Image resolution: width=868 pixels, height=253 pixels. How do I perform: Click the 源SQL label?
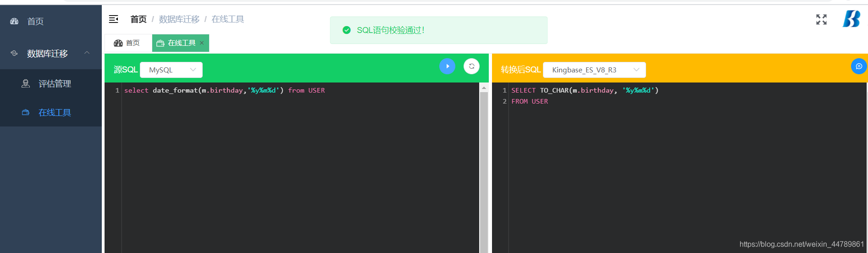(126, 70)
